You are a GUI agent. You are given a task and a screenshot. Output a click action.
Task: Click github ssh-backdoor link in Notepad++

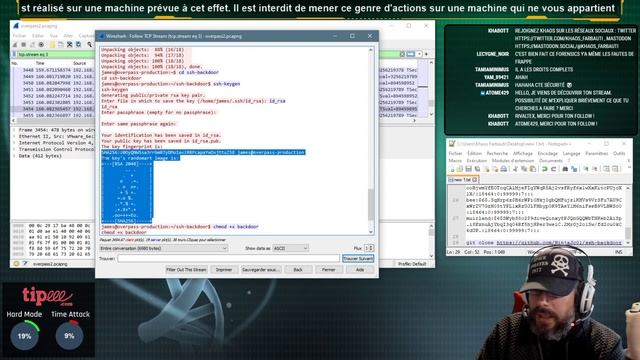[559, 242]
